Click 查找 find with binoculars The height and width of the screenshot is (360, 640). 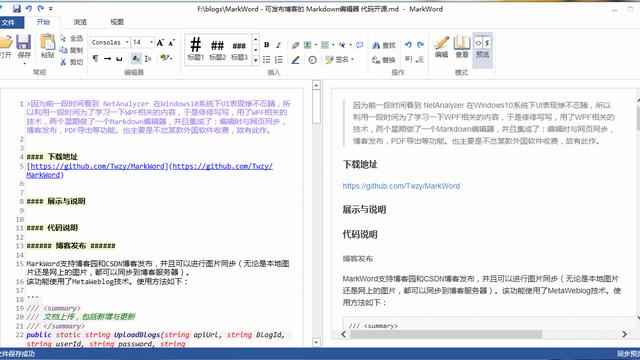click(x=384, y=45)
